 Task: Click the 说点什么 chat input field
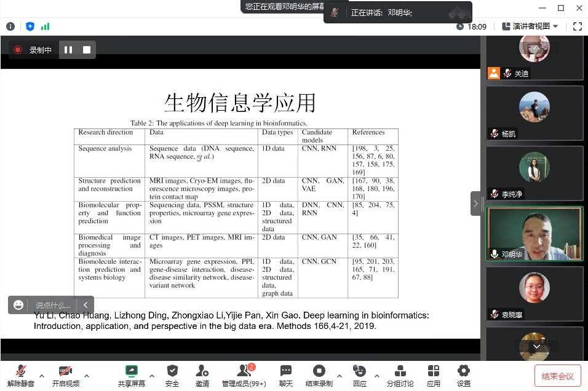[53, 304]
